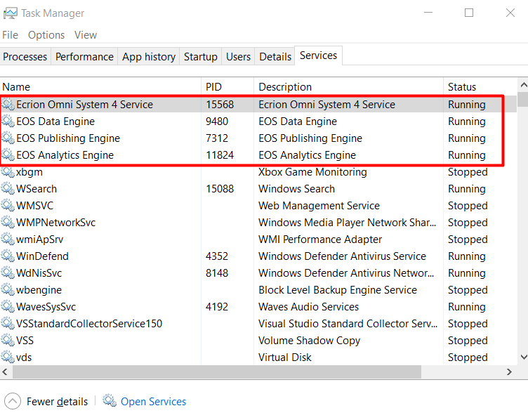Click the service icon next to wbengine
Viewport: 528px width, 420px height.
(x=8, y=289)
